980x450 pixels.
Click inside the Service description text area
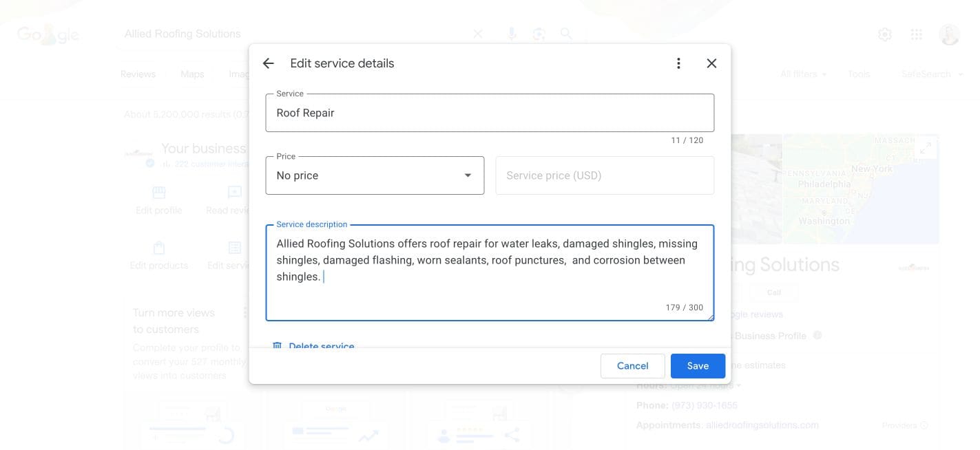tap(490, 272)
